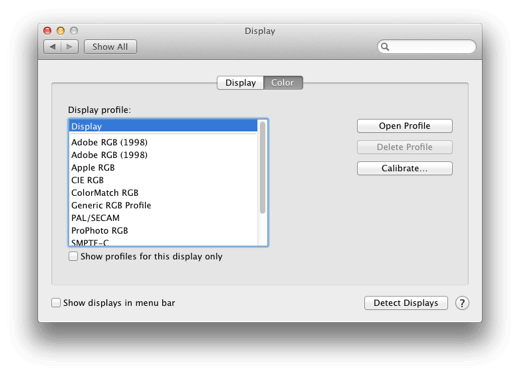Click Open Profile
This screenshot has height=375, width=520.
click(x=405, y=126)
